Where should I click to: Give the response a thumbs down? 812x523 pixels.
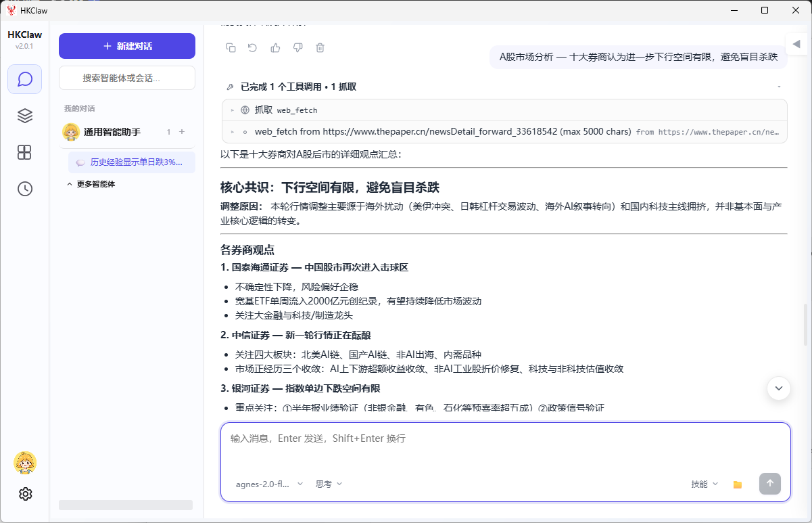297,47
